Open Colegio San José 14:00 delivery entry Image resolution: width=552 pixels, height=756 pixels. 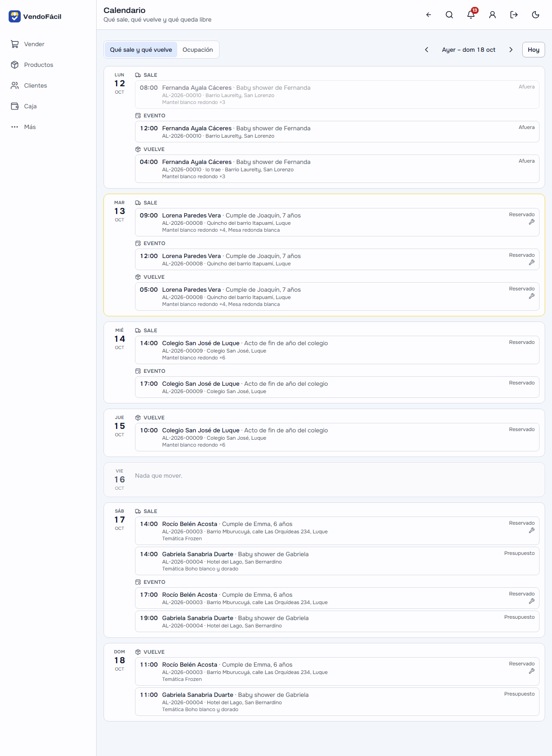(337, 350)
